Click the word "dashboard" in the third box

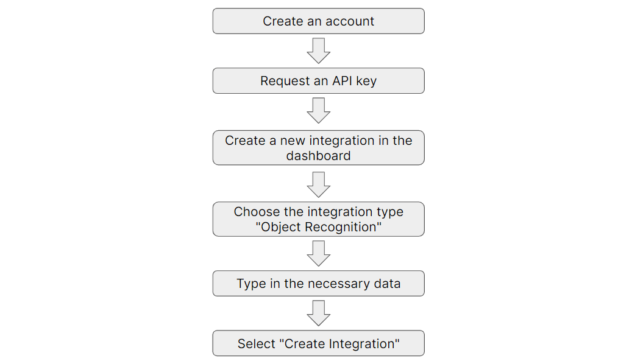[x=319, y=156]
